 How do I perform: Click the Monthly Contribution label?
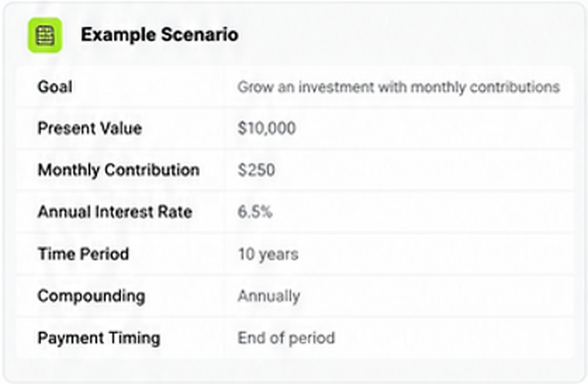118,170
